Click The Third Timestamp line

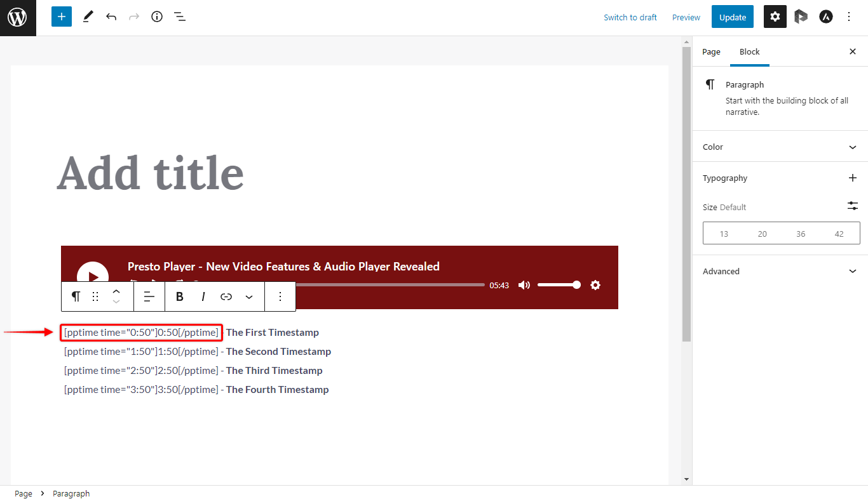(x=193, y=370)
